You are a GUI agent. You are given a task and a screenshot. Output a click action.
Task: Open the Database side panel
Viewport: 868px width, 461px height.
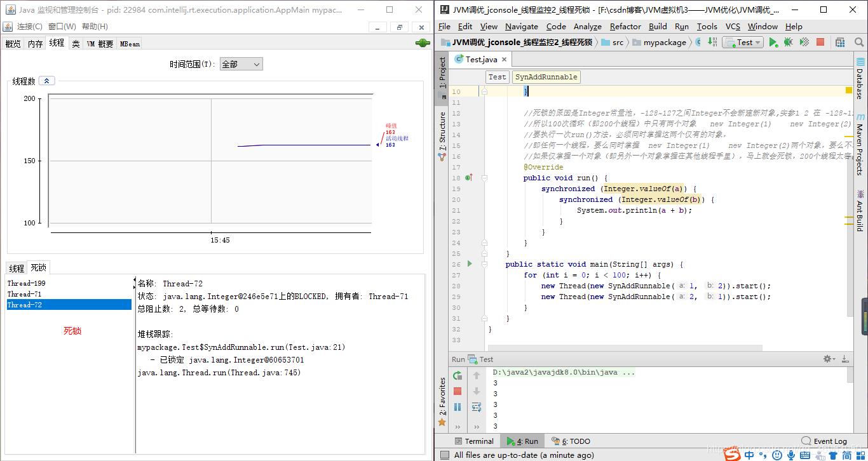coord(860,79)
